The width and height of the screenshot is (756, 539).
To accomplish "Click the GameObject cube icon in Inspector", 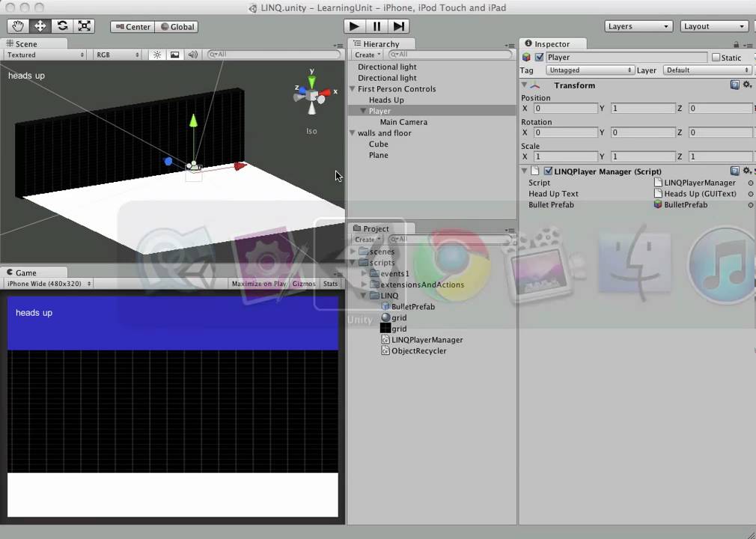I will click(x=526, y=58).
